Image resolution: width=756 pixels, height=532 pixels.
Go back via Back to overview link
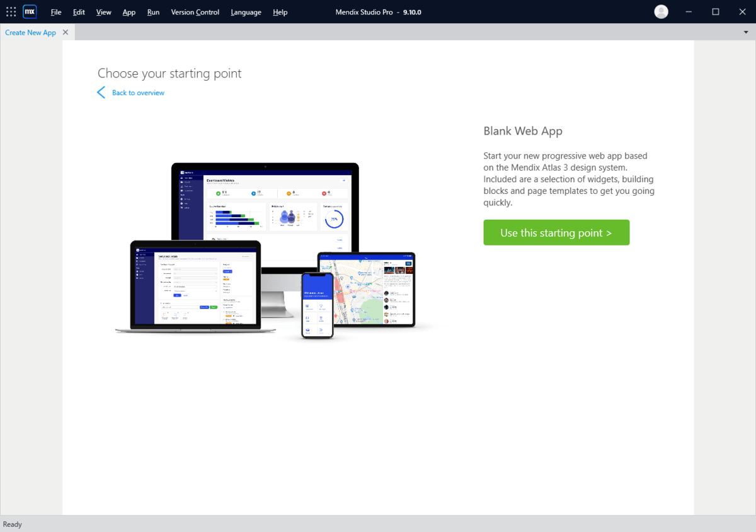138,93
